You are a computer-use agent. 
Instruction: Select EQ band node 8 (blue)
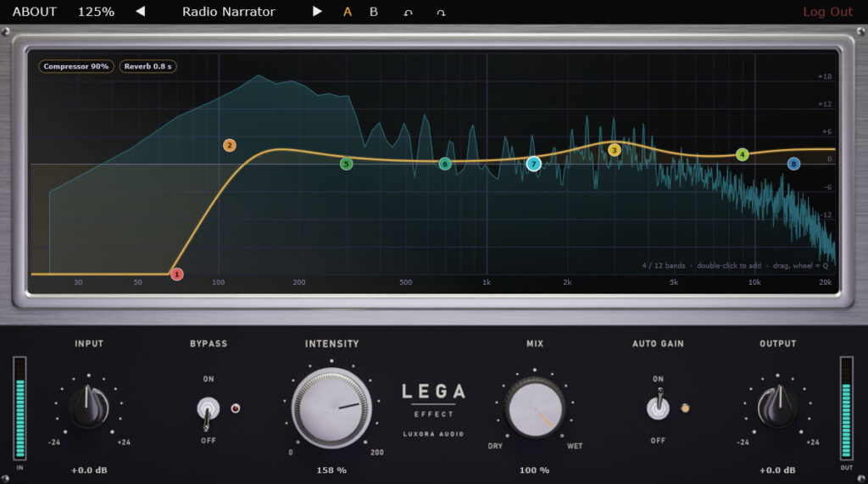pyautogui.click(x=793, y=164)
